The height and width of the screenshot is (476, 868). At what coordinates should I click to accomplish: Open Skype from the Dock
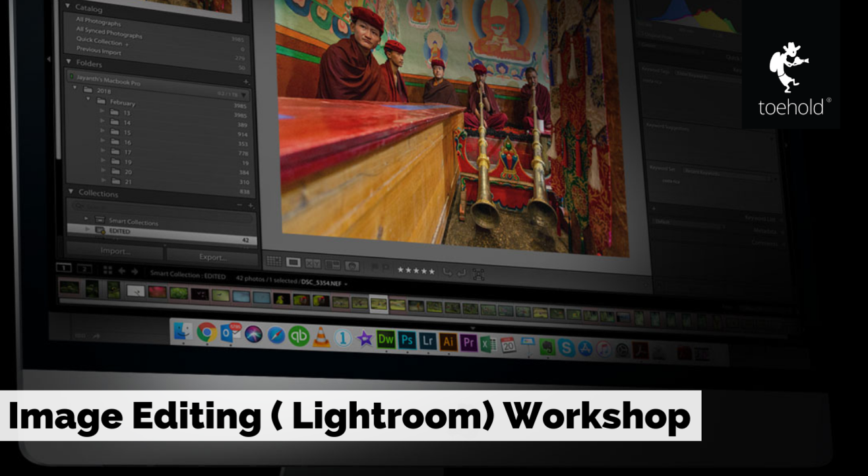point(566,347)
